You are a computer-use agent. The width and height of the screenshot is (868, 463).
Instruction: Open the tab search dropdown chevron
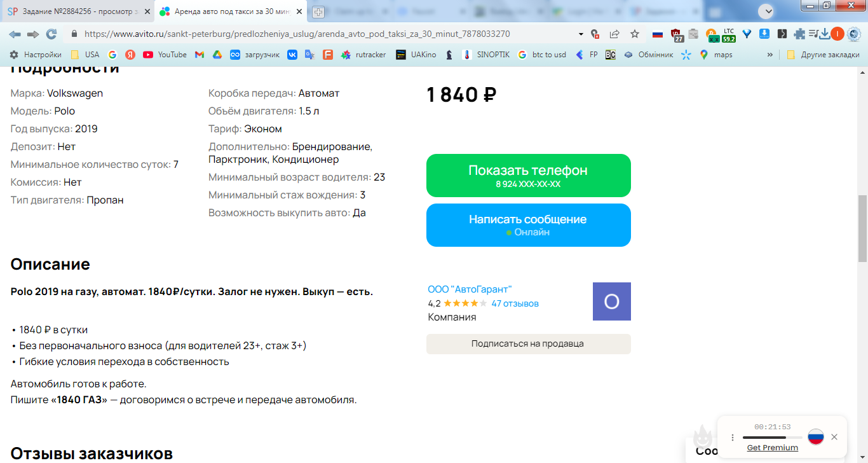(x=766, y=11)
